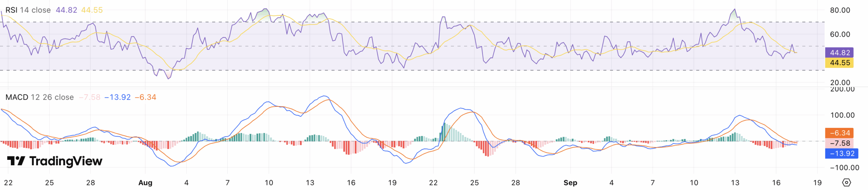Screen dimensions: 868x190
Task: Click the 22 date left of 25 and 28
Action: pos(8,183)
